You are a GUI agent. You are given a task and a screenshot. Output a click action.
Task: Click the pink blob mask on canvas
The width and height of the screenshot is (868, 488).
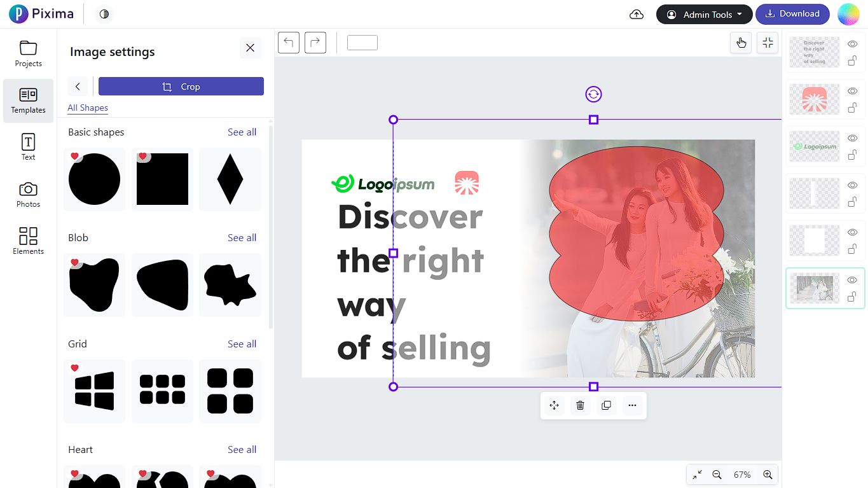tap(637, 233)
